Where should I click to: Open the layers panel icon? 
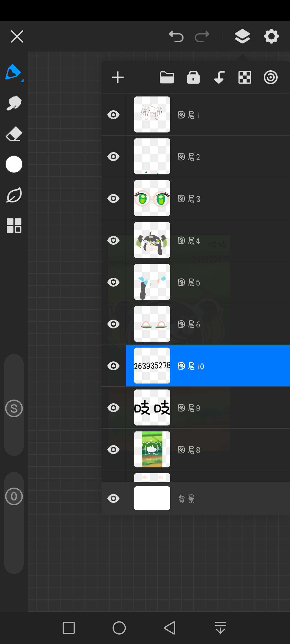(x=242, y=36)
